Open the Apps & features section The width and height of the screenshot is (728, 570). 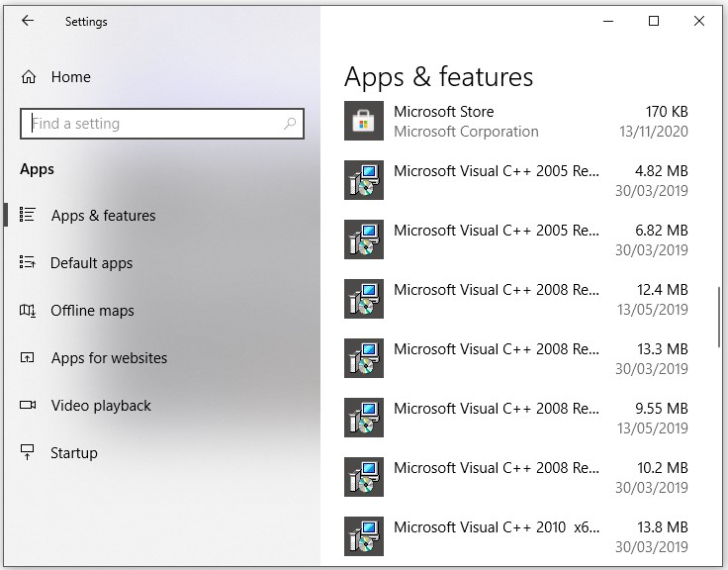[161, 215]
